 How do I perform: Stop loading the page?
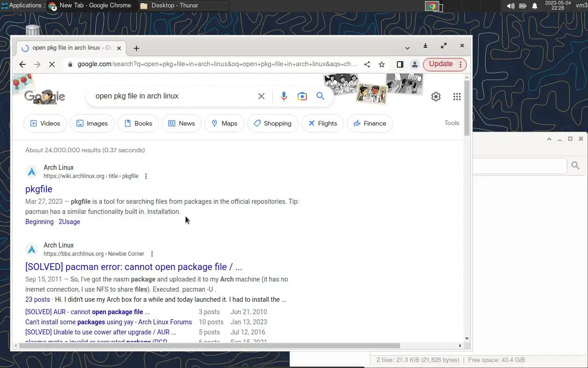[x=52, y=64]
